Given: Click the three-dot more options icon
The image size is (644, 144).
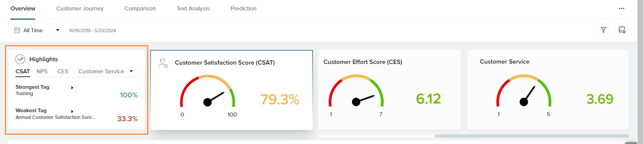Looking at the screenshot, I should (622, 8).
